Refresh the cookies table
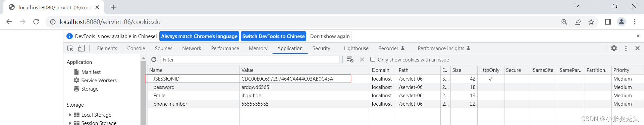The image size is (644, 125). point(154,59)
